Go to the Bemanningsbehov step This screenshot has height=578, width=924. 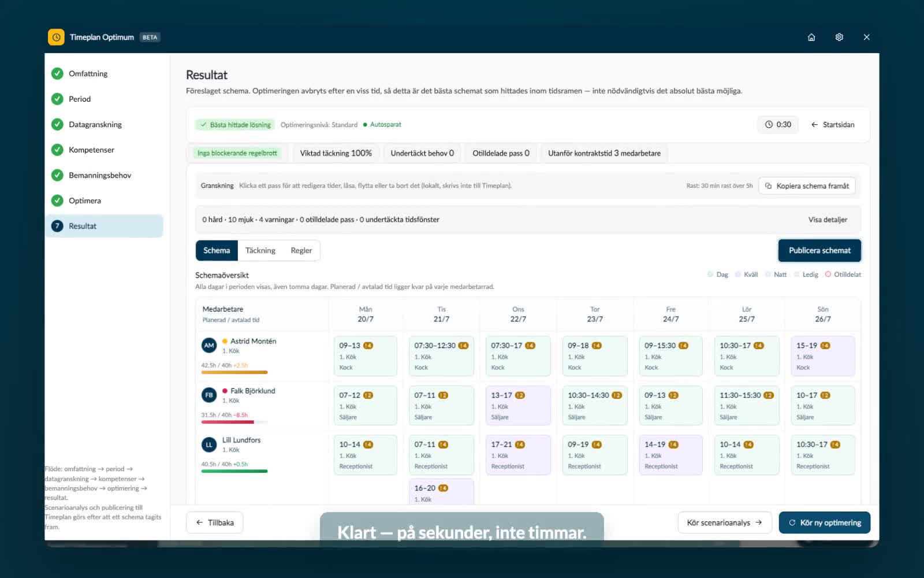(x=104, y=175)
